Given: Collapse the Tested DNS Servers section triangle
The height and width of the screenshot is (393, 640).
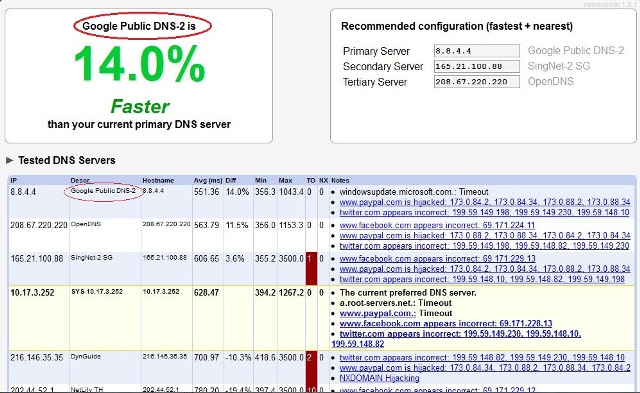Looking at the screenshot, I should coord(9,160).
